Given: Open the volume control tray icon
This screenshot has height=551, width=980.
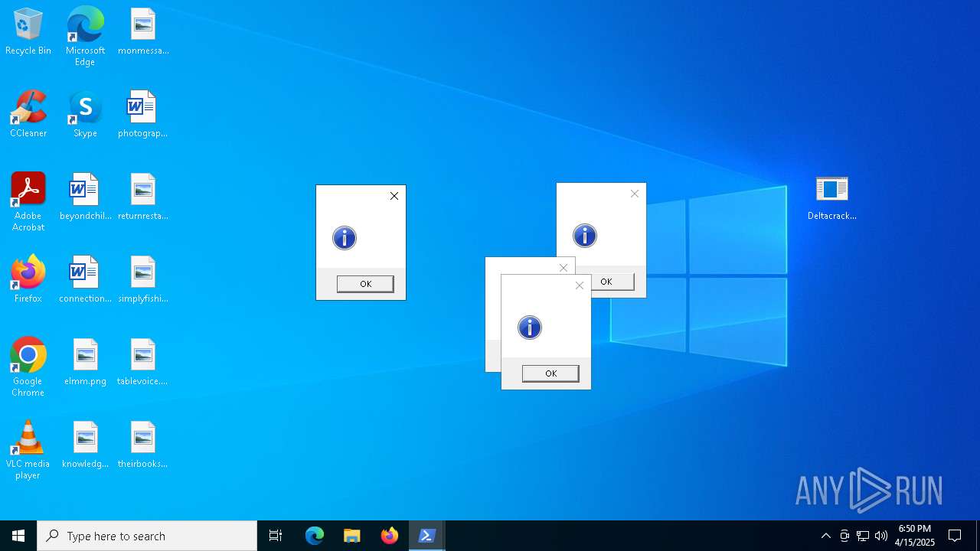Looking at the screenshot, I should pos(881,536).
